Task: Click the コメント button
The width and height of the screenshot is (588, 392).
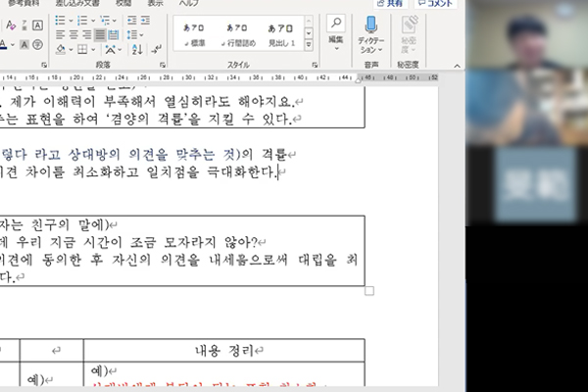Action: click(436, 3)
